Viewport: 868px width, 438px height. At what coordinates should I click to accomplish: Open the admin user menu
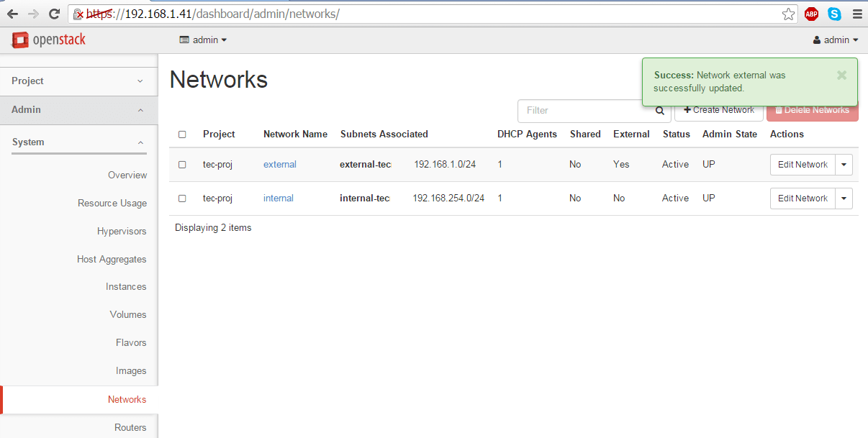tap(836, 40)
